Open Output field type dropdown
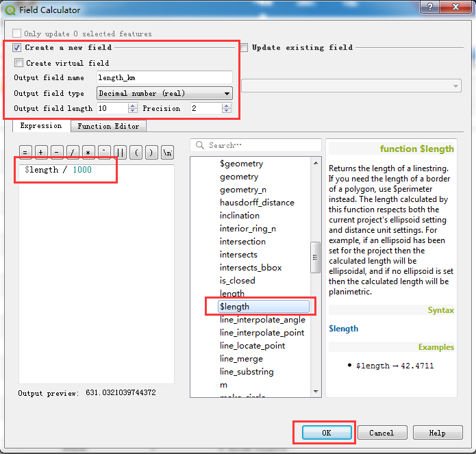476x454 pixels. point(164,93)
